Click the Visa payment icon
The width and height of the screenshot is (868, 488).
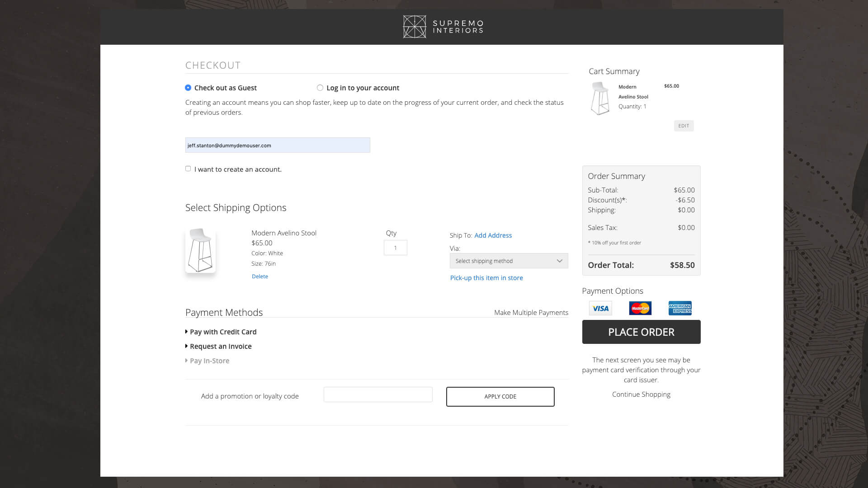pyautogui.click(x=600, y=308)
